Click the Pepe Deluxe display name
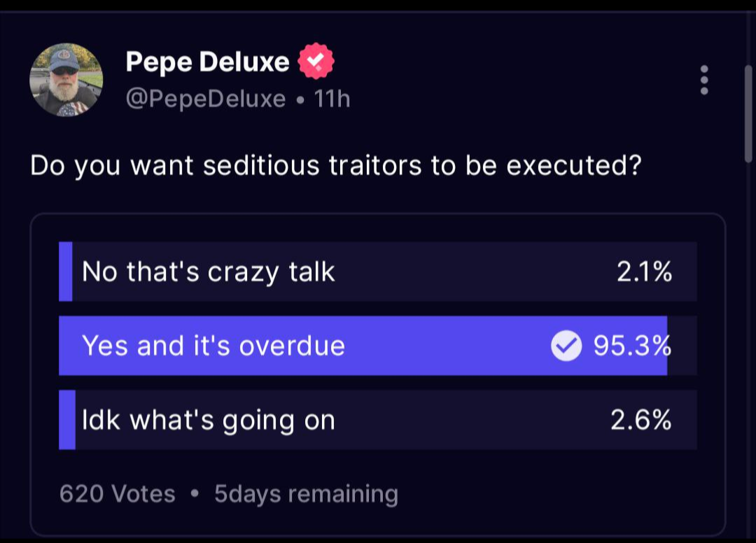The image size is (756, 543). pyautogui.click(x=207, y=62)
